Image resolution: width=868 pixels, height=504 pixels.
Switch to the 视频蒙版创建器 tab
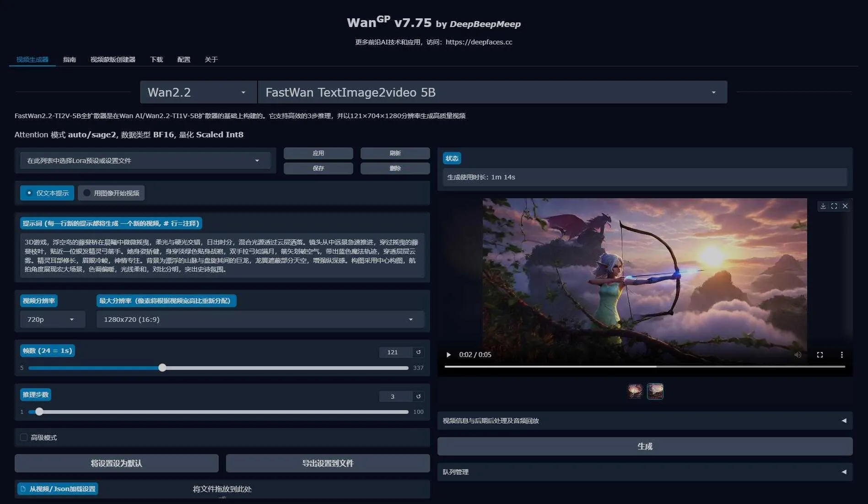(113, 60)
